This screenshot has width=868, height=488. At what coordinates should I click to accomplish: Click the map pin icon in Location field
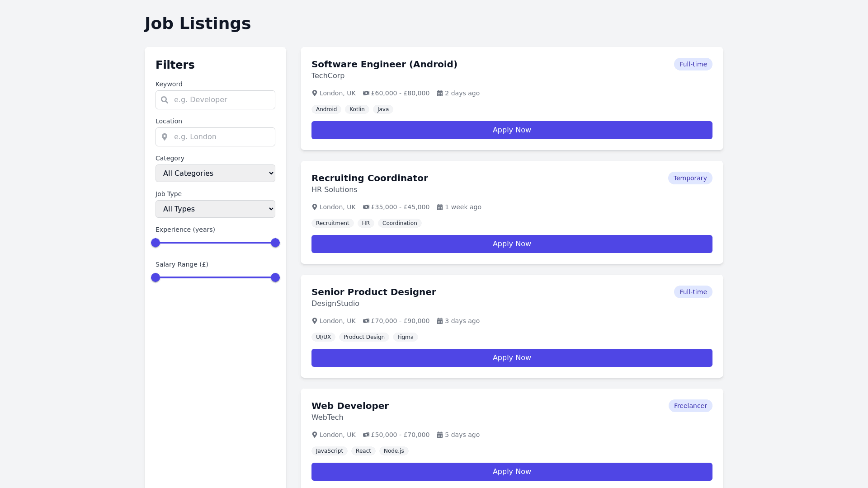click(x=165, y=137)
